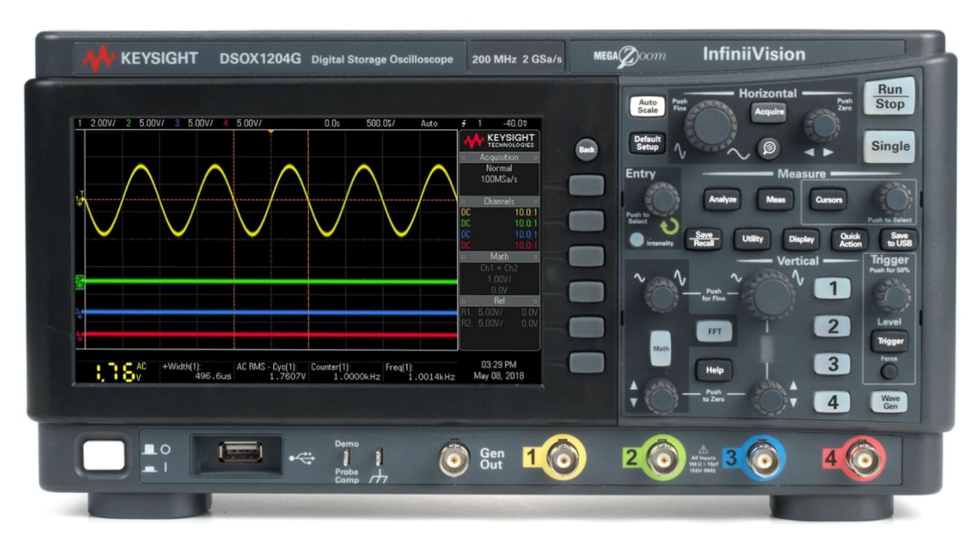The width and height of the screenshot is (980, 551).
Task: Click the Keysight Technologies logo on screen
Action: [500, 141]
